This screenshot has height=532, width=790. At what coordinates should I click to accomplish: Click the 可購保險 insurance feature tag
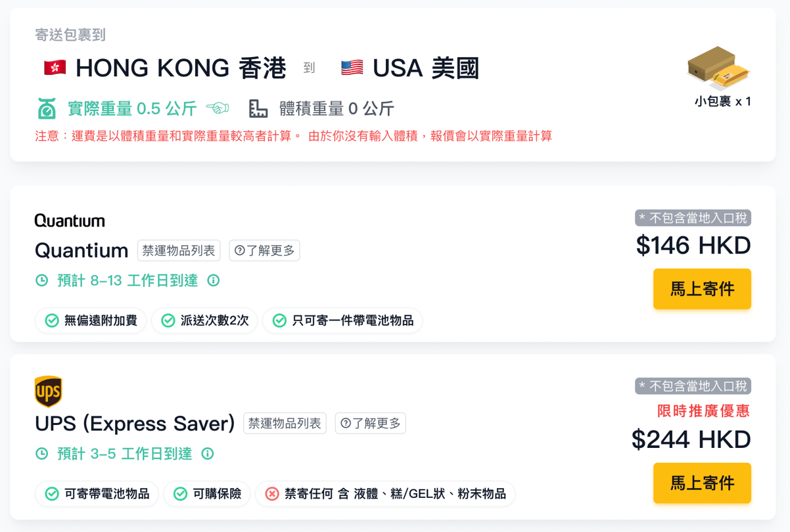pyautogui.click(x=207, y=494)
